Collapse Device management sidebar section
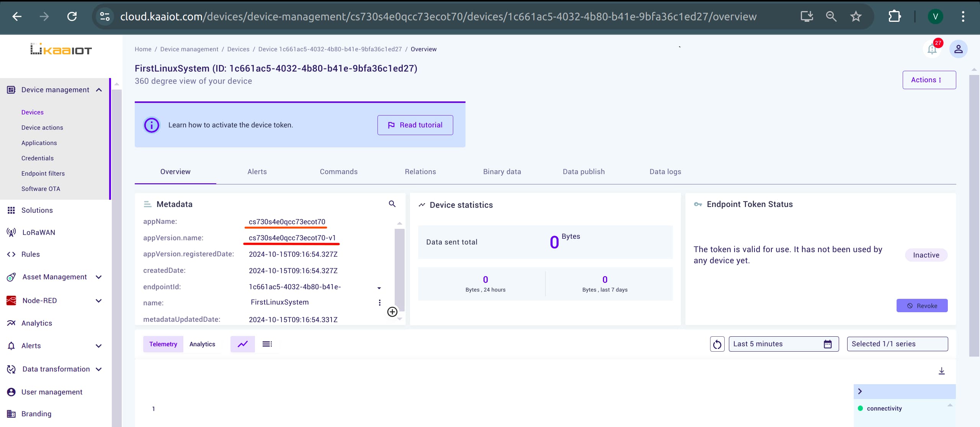 (x=99, y=90)
